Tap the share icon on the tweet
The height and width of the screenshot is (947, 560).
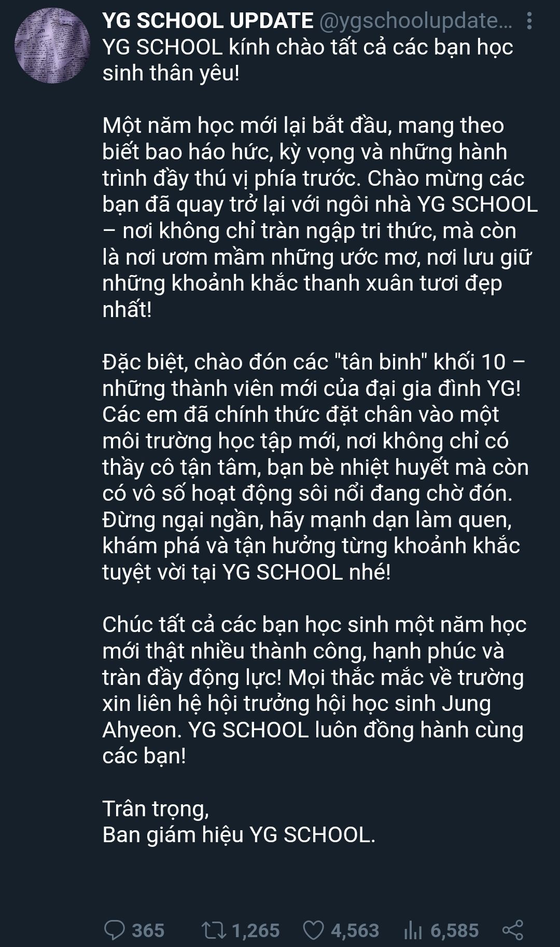coord(513,930)
